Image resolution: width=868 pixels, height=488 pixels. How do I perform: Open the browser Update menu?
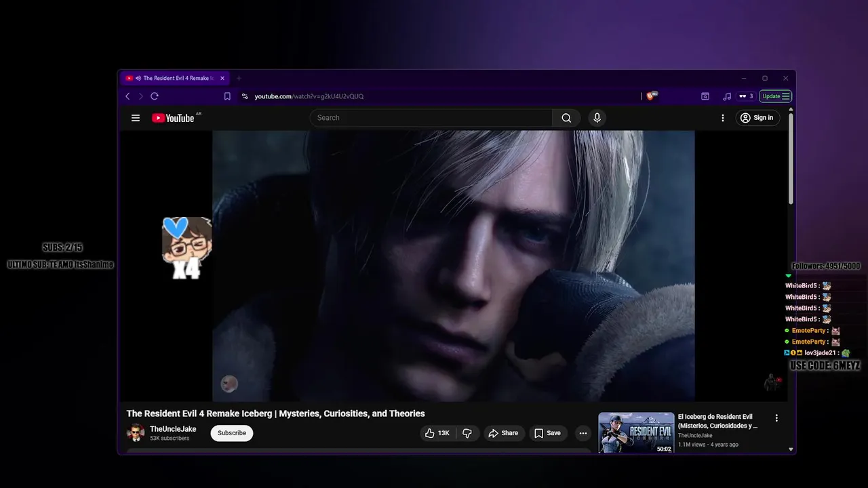click(775, 96)
